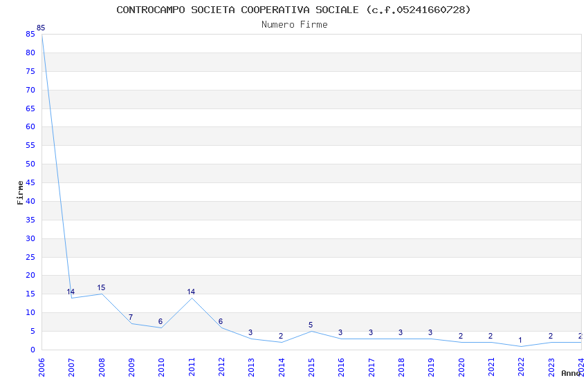
Task: Click the data label 2 above 2023
Action: click(551, 336)
